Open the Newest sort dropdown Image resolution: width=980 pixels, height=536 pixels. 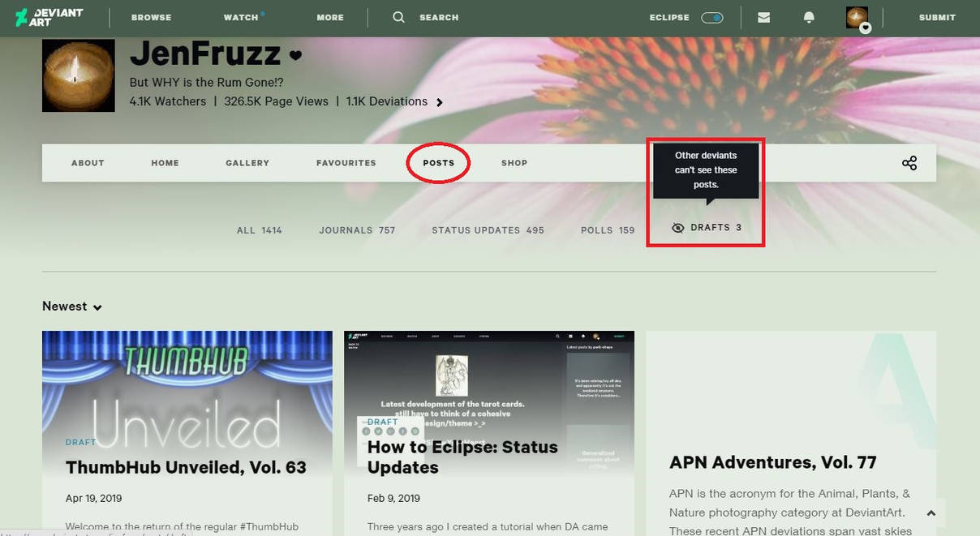[x=72, y=307]
